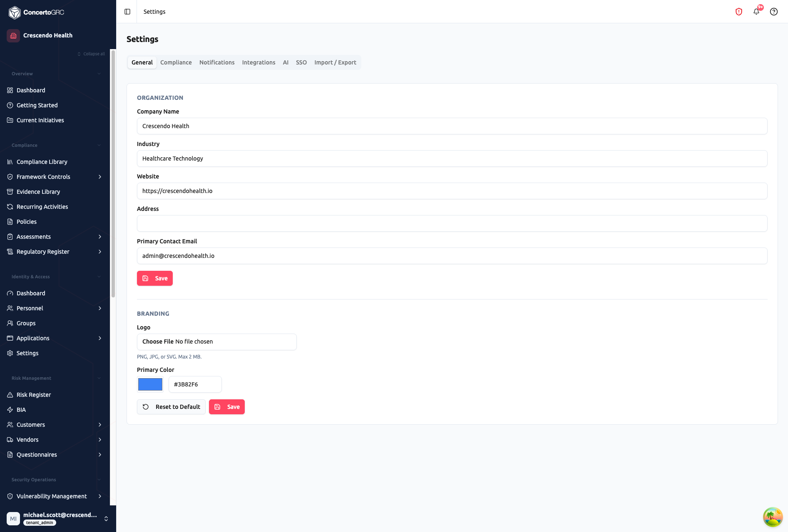
Task: Switch to the Notifications tab
Action: click(217, 62)
